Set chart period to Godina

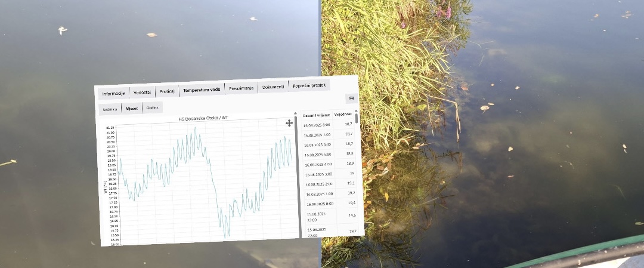(152, 108)
